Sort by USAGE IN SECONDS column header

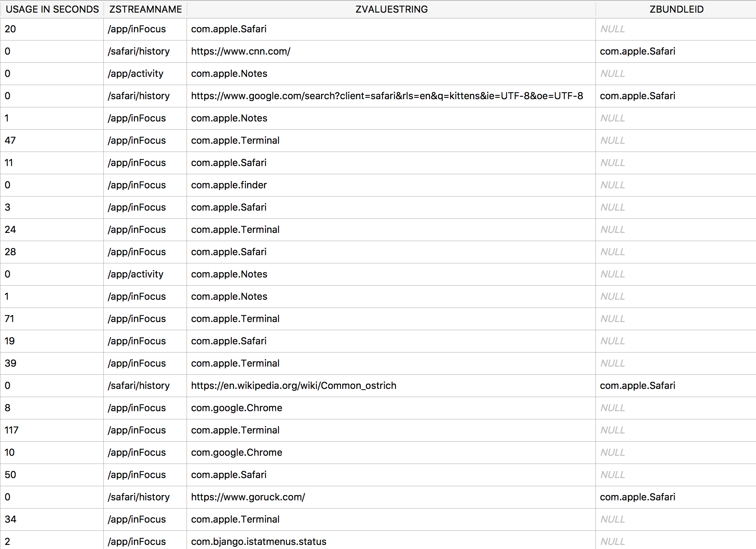52,9
